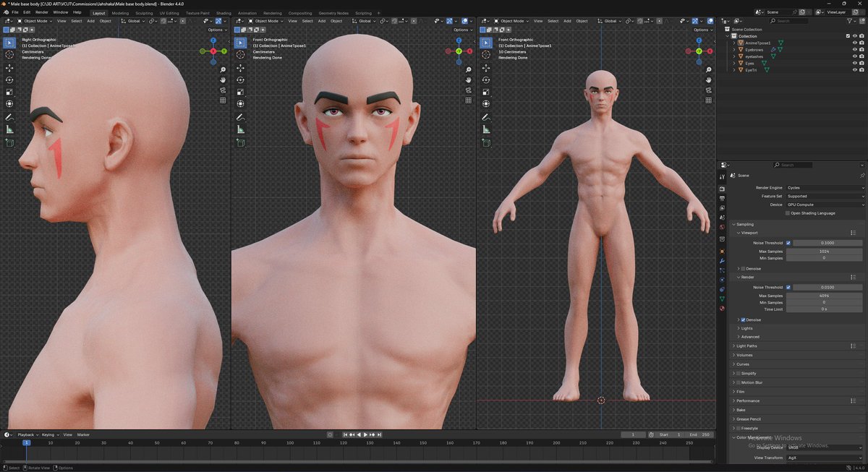Open the View Transform AgX dropdown

point(825,458)
